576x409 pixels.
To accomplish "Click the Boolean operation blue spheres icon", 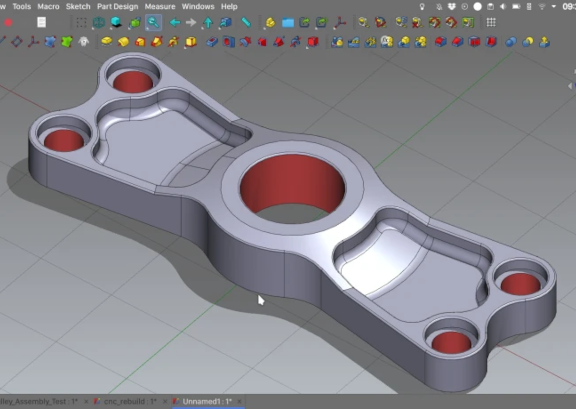I will click(511, 42).
